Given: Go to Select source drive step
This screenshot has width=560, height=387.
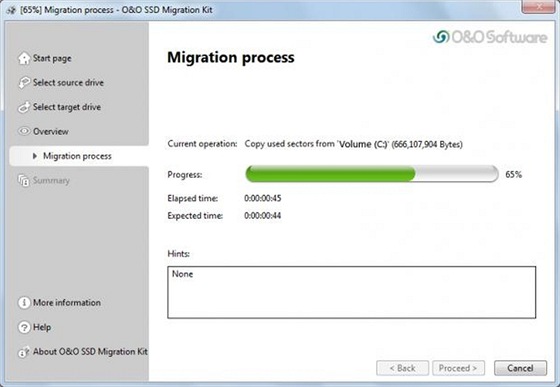Looking at the screenshot, I should (68, 82).
